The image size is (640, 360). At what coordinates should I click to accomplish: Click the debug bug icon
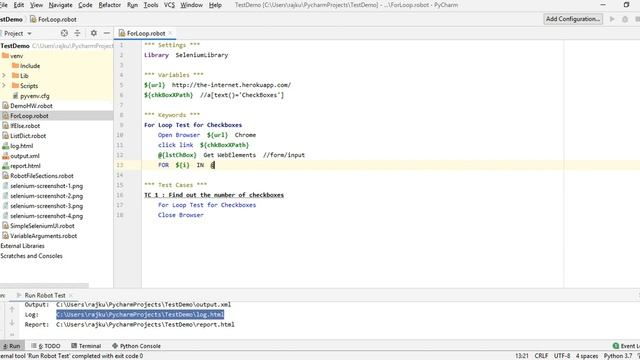(625, 19)
